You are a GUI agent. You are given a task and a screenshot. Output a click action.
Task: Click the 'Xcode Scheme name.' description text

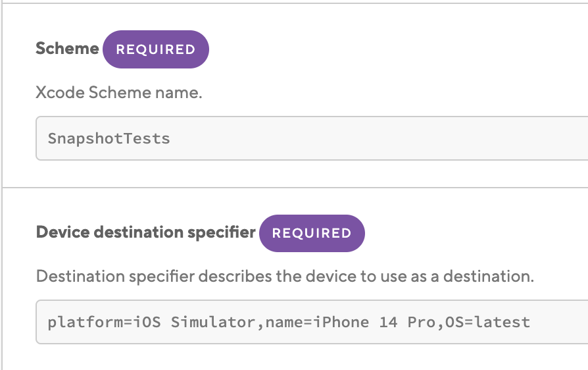point(119,92)
